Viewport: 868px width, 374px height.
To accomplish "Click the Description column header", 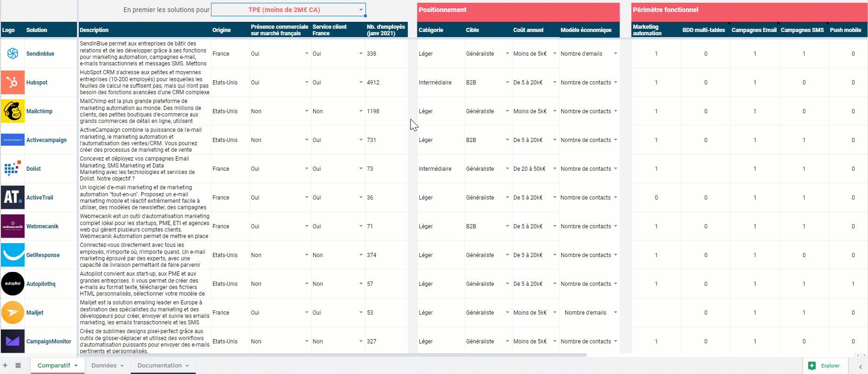I will point(145,30).
